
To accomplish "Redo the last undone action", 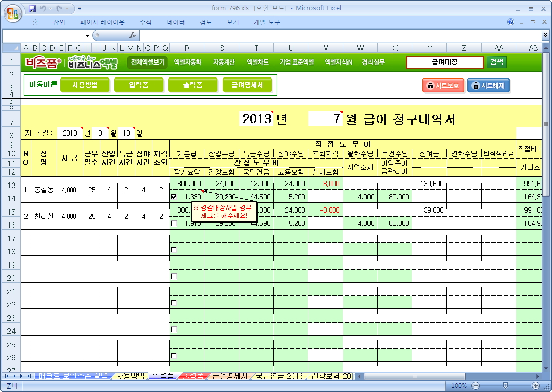I will click(x=59, y=8).
